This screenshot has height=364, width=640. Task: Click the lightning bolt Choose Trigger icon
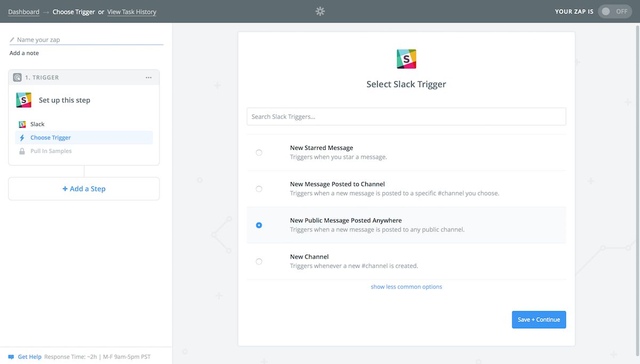pyautogui.click(x=22, y=137)
